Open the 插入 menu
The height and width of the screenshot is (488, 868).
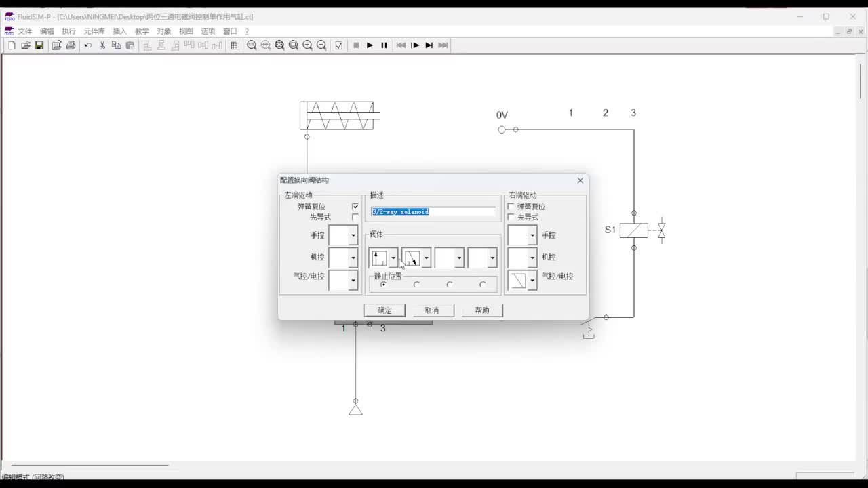click(x=119, y=31)
